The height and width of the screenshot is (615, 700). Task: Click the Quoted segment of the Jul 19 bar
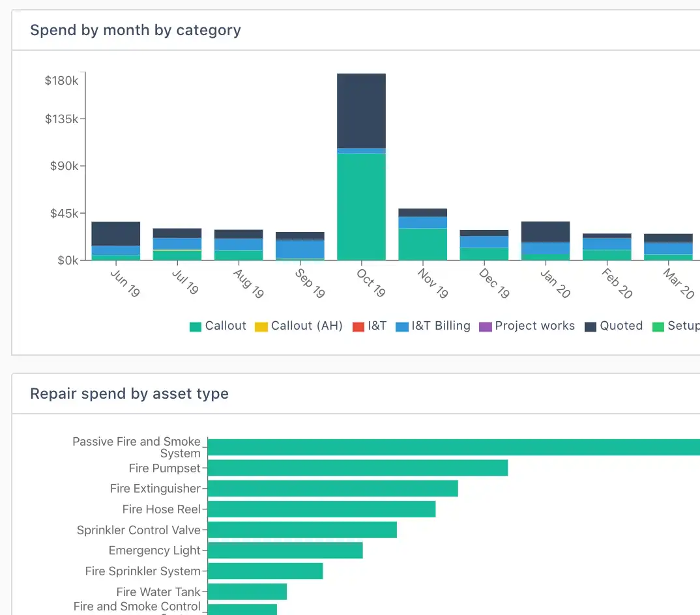click(x=177, y=233)
